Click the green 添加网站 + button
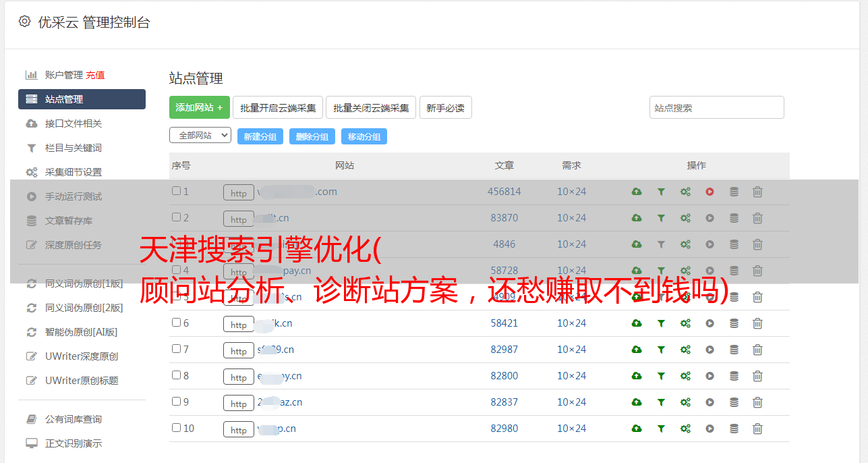The image size is (868, 463). coord(200,107)
